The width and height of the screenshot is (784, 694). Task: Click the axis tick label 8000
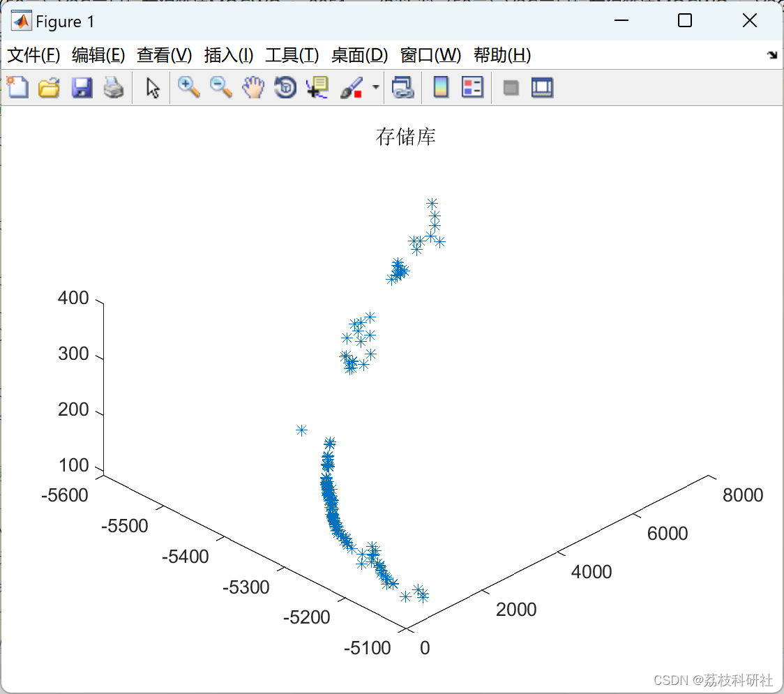[x=743, y=495]
